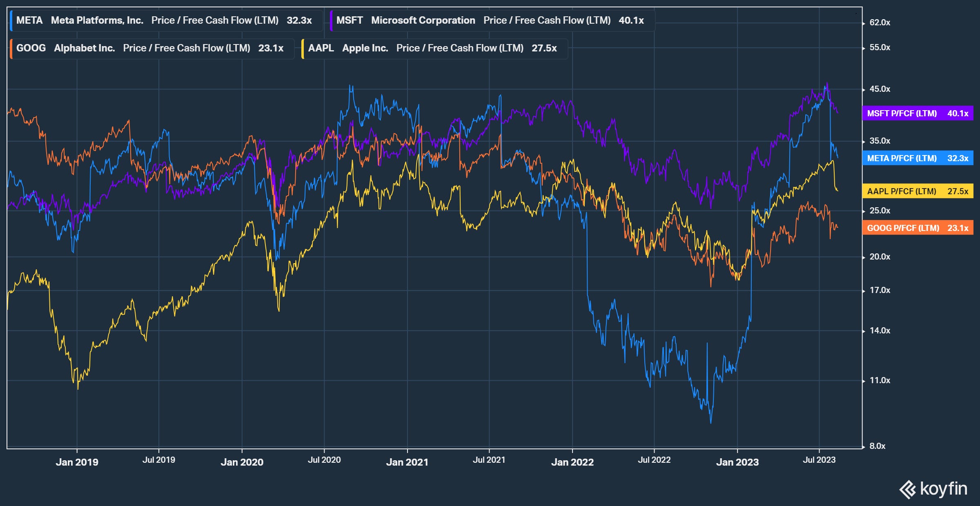Click the 11.0x y-axis label
The height and width of the screenshot is (506, 980).
(x=880, y=380)
